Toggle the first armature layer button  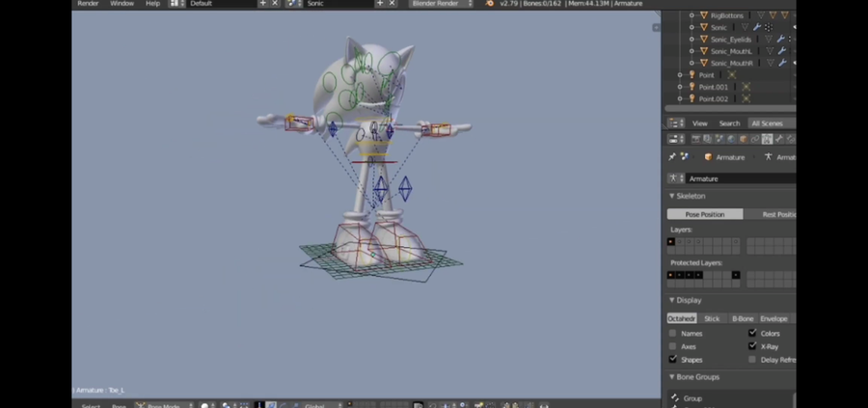(671, 241)
